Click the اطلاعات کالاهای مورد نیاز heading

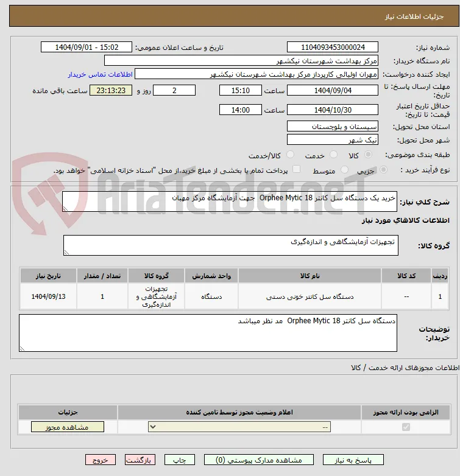pyautogui.click(x=406, y=220)
